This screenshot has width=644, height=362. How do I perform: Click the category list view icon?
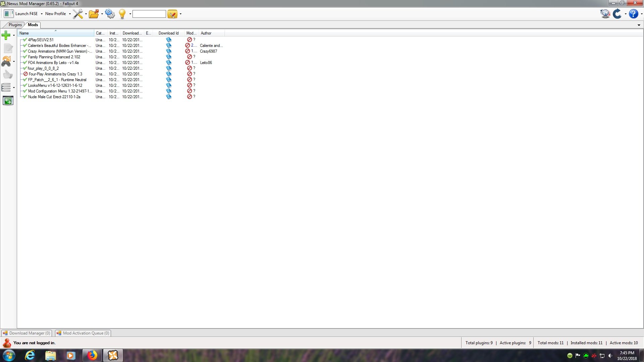click(x=6, y=87)
